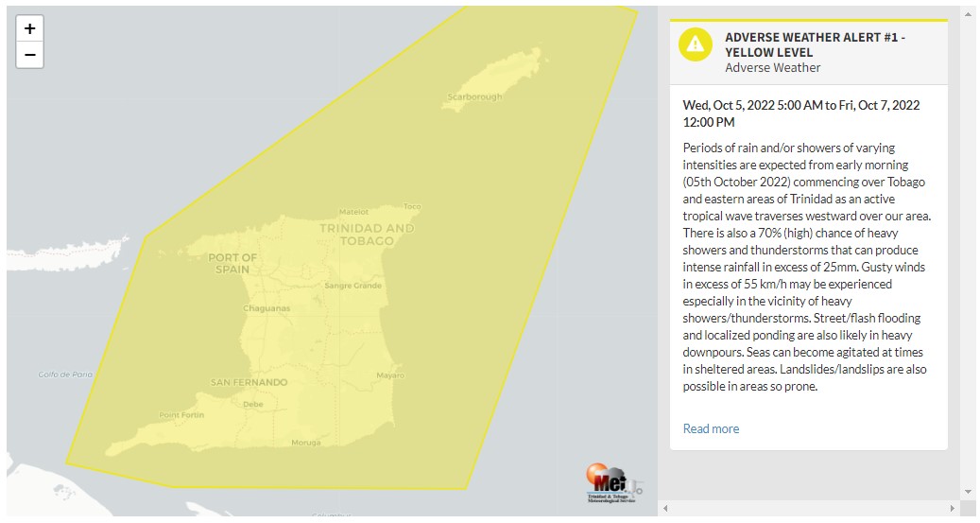Viewport: 980px width, 523px height.
Task: Click the yellow warning triangle icon
Action: point(695,44)
